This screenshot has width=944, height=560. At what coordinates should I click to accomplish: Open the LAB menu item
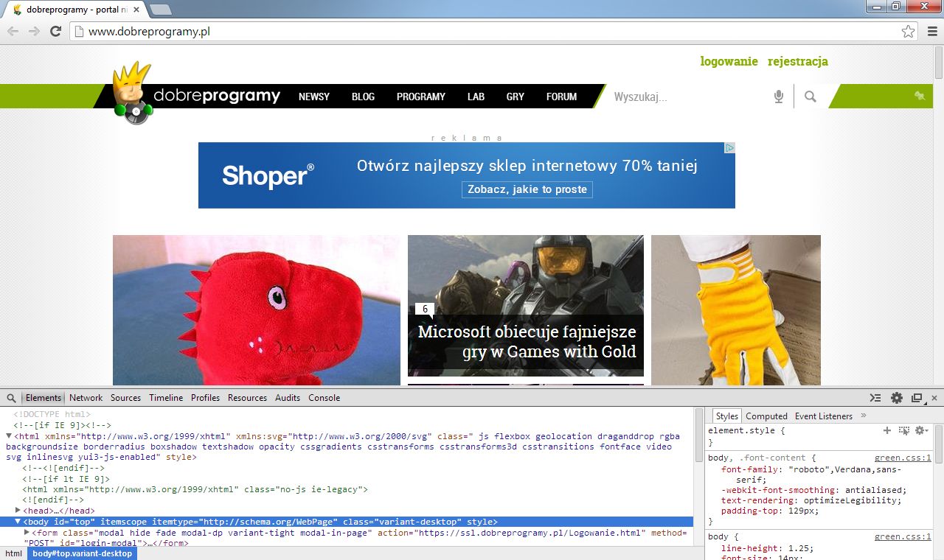[476, 97]
